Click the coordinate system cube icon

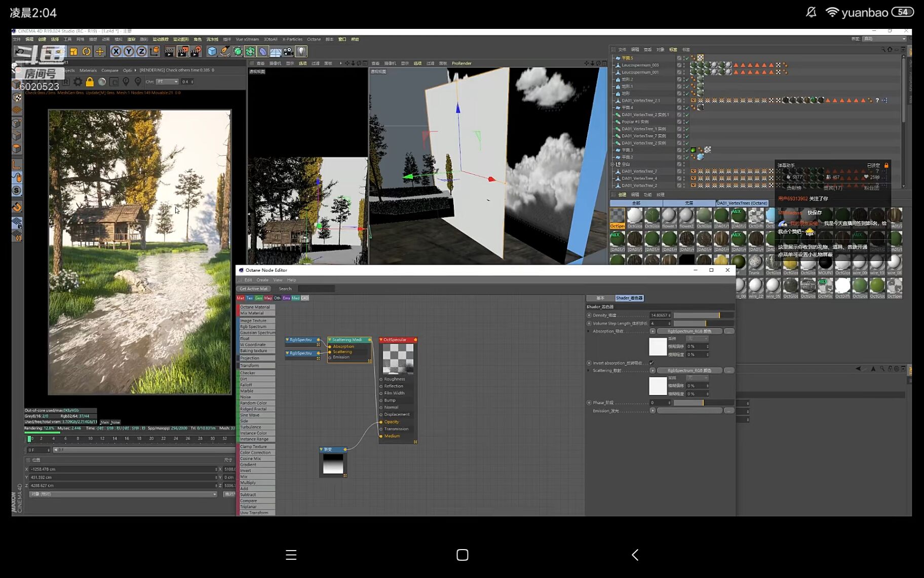[x=155, y=51]
